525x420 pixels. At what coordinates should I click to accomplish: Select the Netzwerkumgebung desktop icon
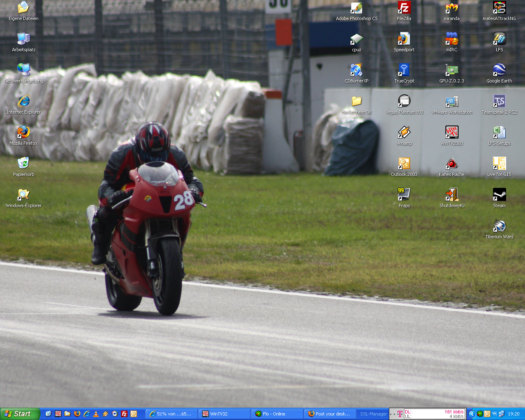tap(24, 73)
